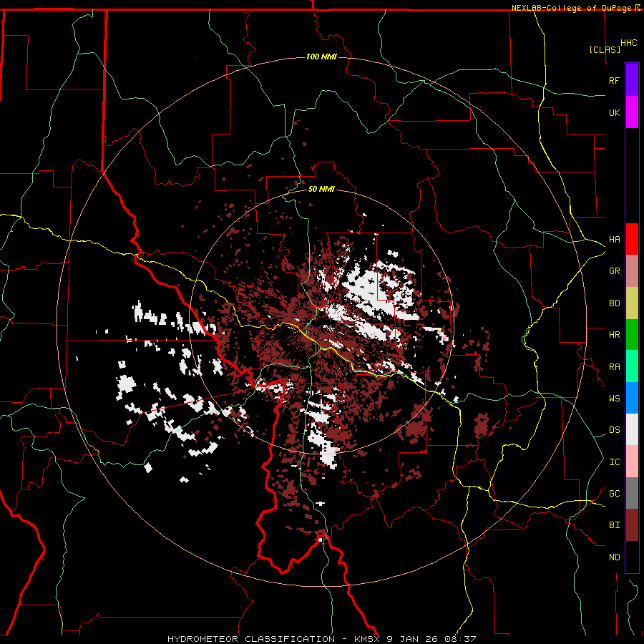644x644 pixels.
Task: Click the "HR" legend label
Action: pyautogui.click(x=614, y=335)
